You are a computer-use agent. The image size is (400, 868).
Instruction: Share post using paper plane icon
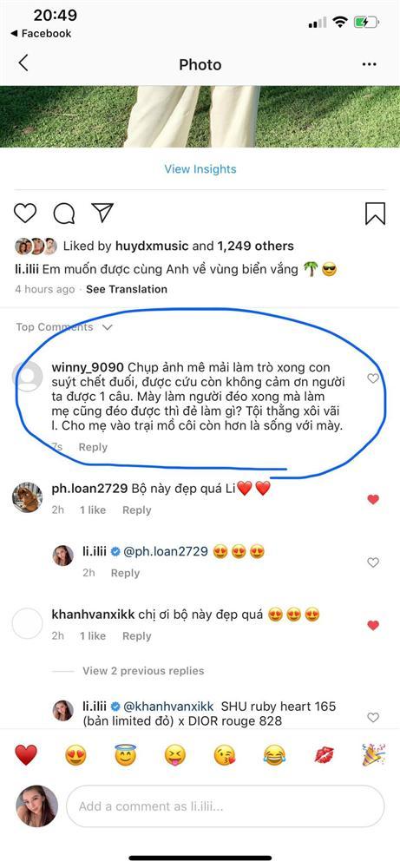pos(102,213)
